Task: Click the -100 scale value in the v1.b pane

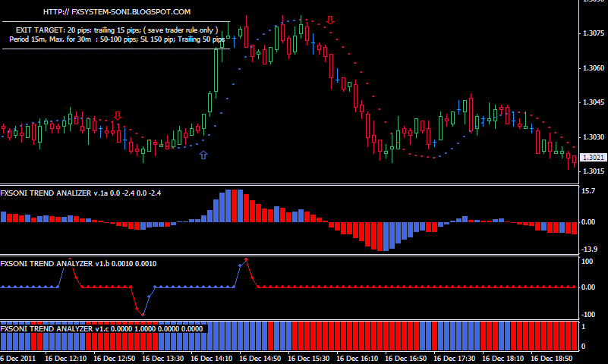Action: click(588, 315)
